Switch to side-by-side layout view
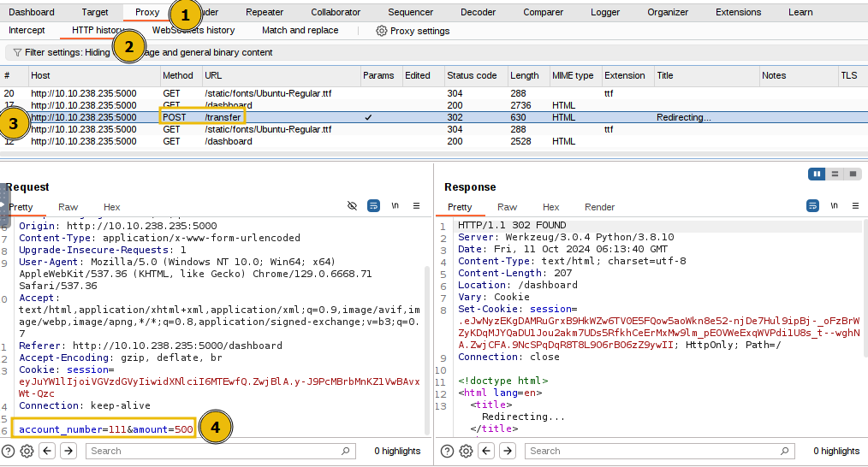 (x=817, y=174)
